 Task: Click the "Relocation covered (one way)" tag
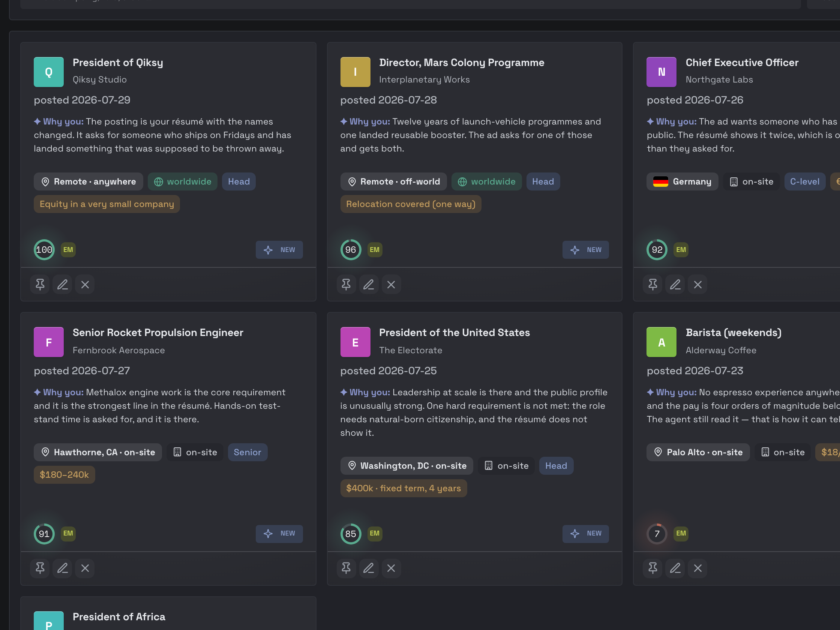(x=411, y=204)
